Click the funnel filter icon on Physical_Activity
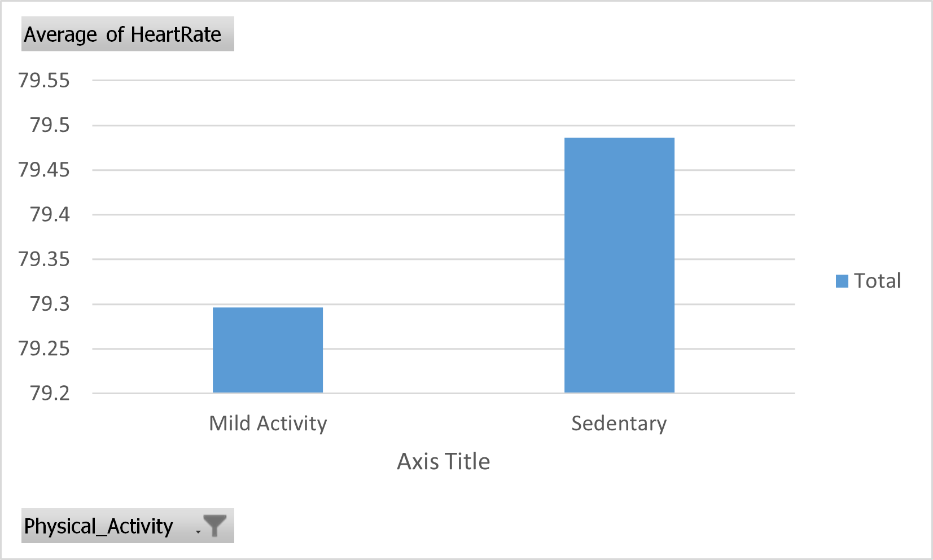The height and width of the screenshot is (560, 933). click(216, 525)
